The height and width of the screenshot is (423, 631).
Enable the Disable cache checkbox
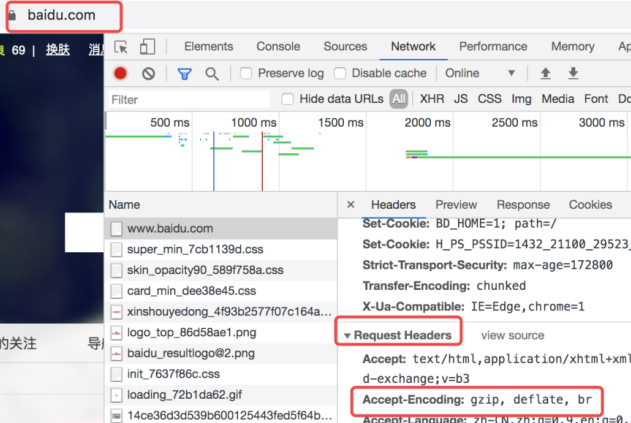340,73
